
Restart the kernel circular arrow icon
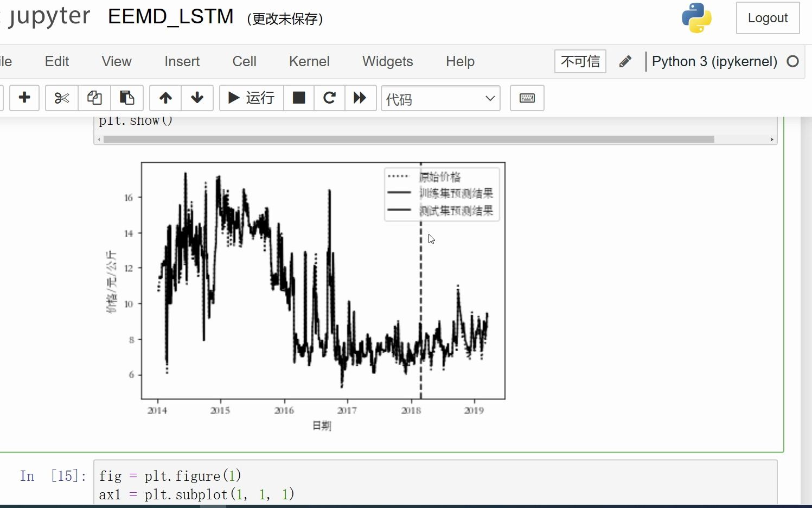tap(329, 98)
